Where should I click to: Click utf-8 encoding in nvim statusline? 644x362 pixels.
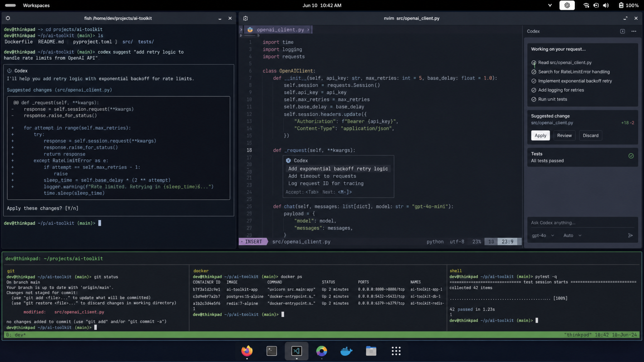pos(457,242)
